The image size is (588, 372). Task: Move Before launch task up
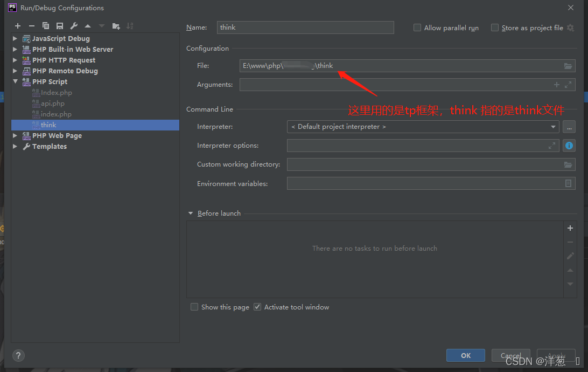pyautogui.click(x=570, y=270)
